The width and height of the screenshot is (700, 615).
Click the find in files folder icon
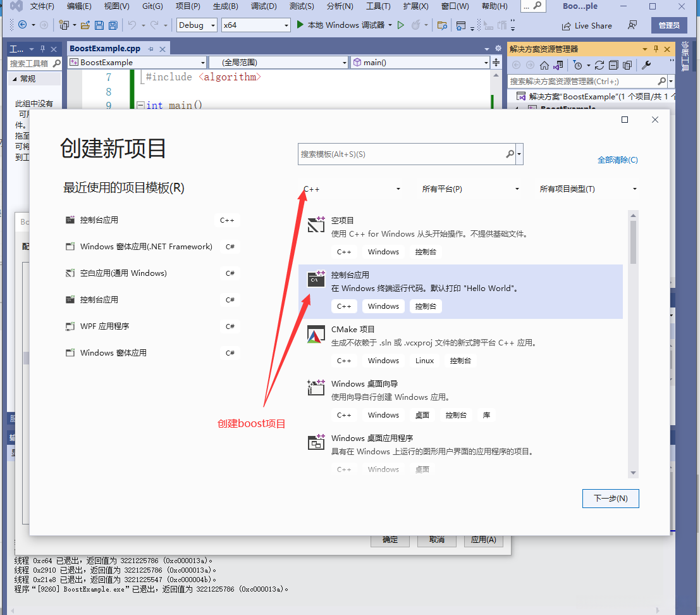click(442, 25)
